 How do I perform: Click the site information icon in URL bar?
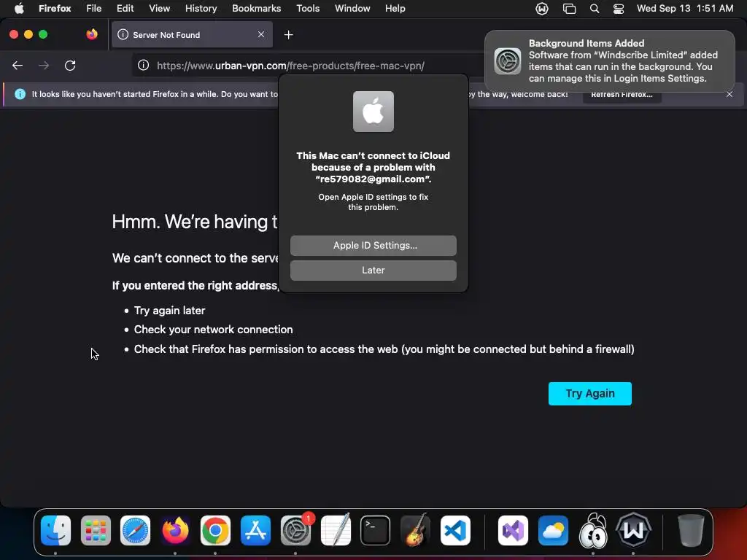pos(144,65)
